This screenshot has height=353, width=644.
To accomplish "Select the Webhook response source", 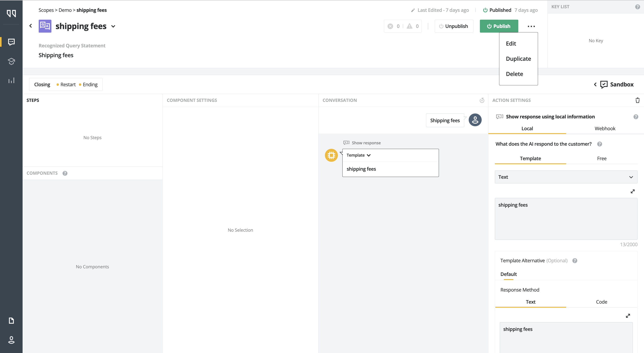I will 605,128.
